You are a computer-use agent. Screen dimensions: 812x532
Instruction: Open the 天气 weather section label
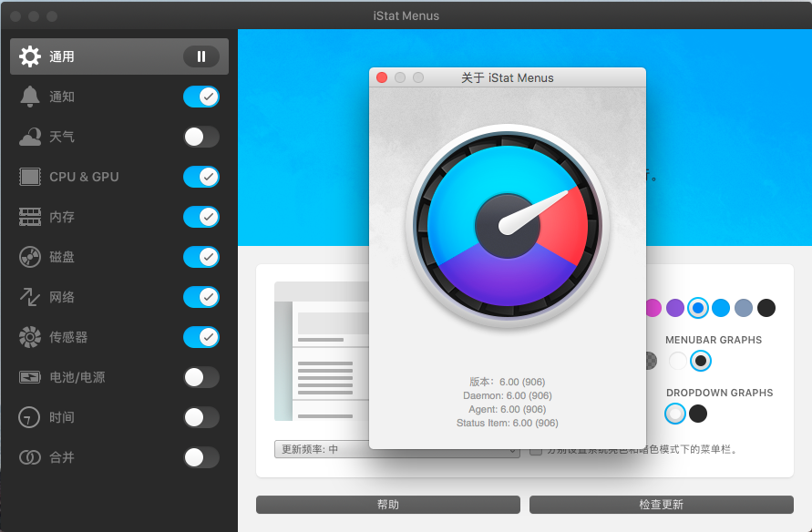[62, 137]
